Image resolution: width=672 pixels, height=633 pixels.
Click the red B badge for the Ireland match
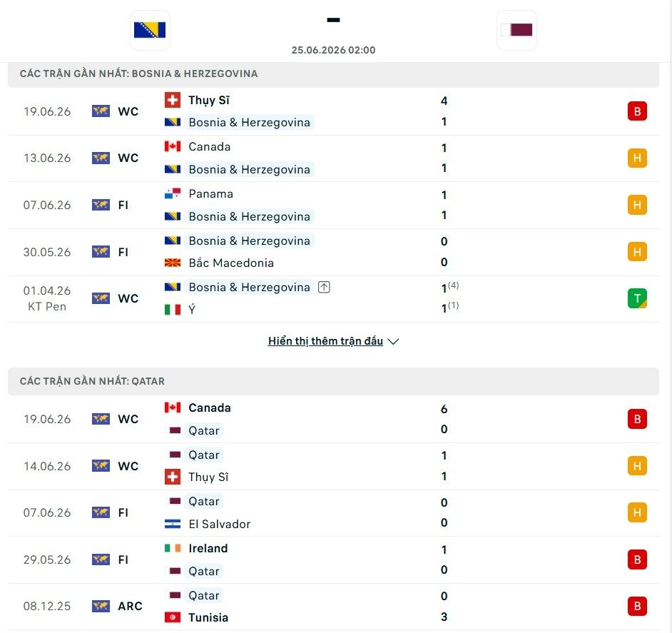click(x=637, y=559)
